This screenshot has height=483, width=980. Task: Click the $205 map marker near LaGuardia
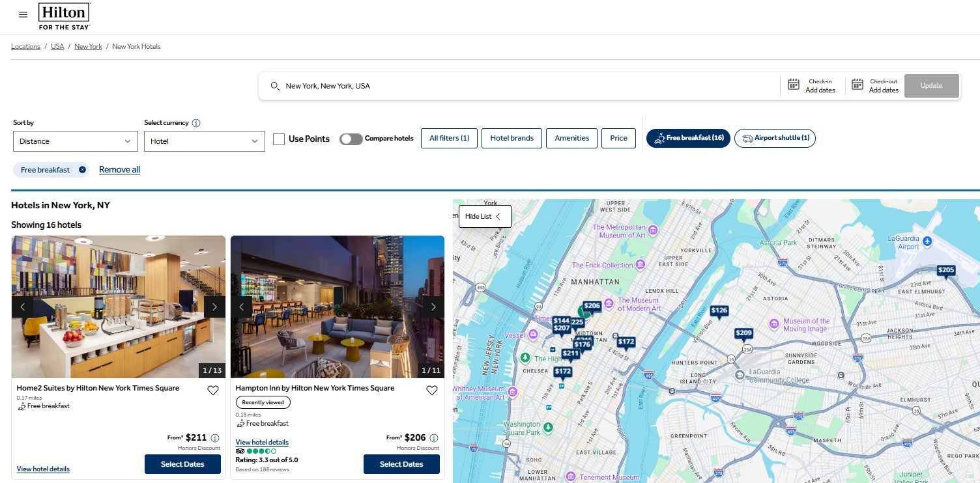coord(946,271)
